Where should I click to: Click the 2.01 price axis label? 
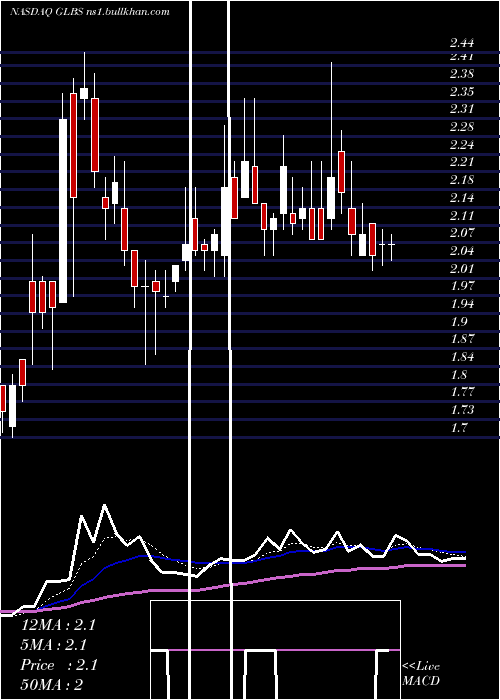pos(462,268)
